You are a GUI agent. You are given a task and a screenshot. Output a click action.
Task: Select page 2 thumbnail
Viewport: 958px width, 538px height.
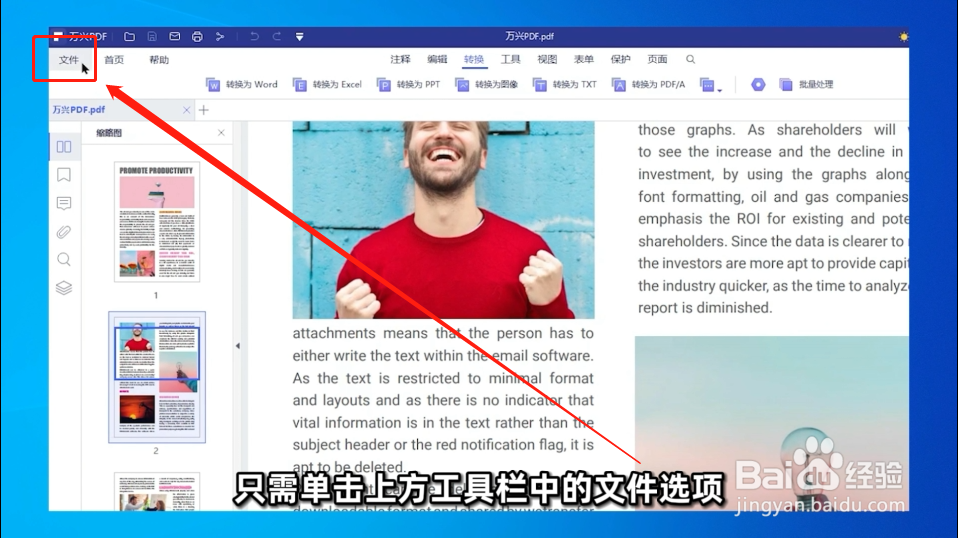pyautogui.click(x=157, y=377)
